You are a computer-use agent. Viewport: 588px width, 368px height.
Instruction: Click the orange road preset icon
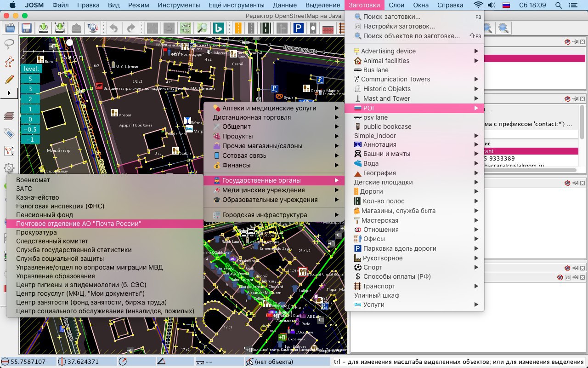(238, 28)
